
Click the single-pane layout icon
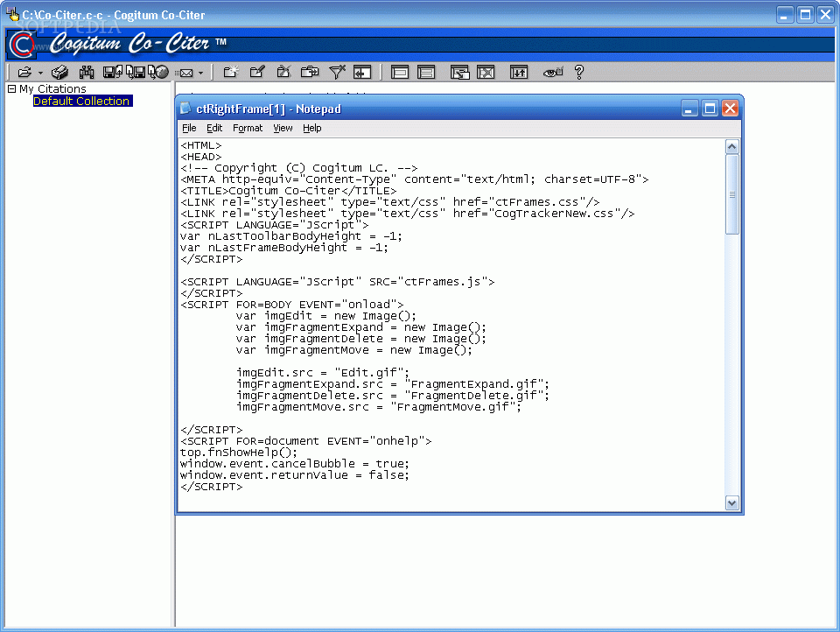(x=400, y=72)
